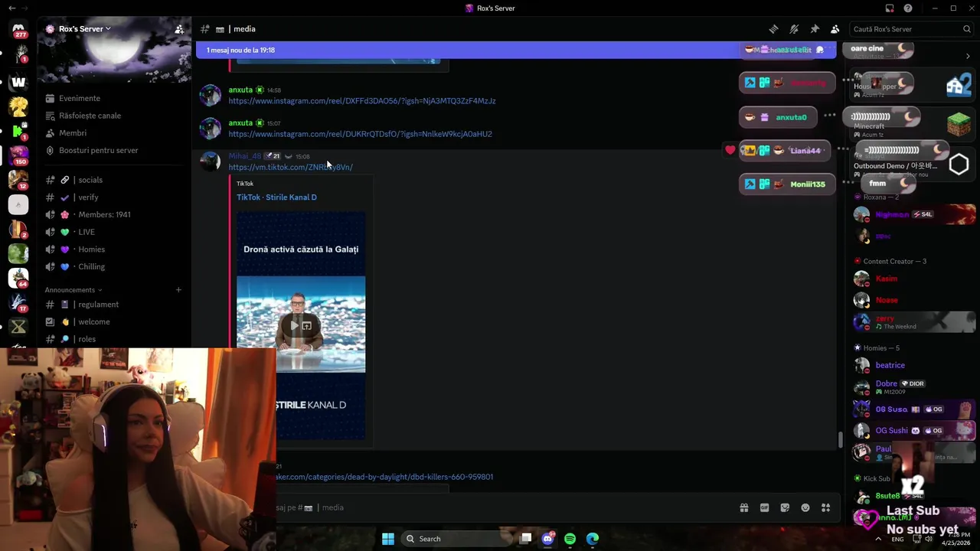Jump to new messages banner from 19:18

tap(518, 50)
